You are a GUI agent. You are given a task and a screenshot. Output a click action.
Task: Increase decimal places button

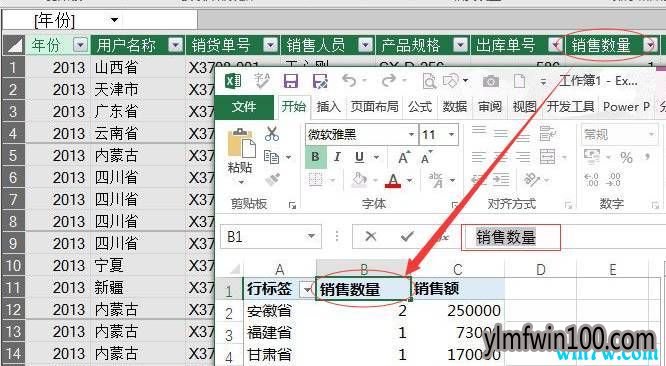591,180
